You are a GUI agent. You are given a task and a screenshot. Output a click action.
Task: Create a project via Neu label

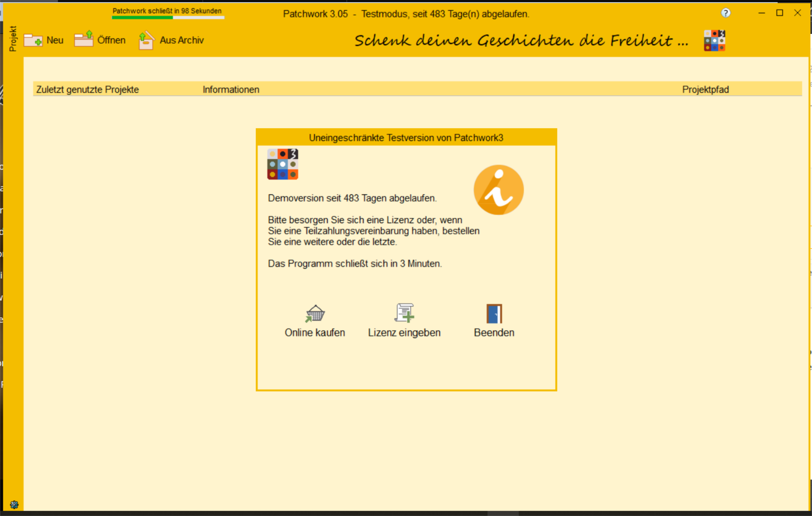tap(55, 40)
